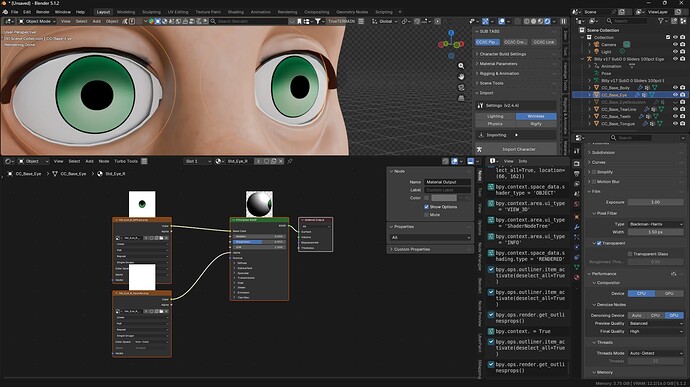Image resolution: width=690 pixels, height=387 pixels.
Task: Open the Global transform orientation dropdown
Action: click(384, 21)
